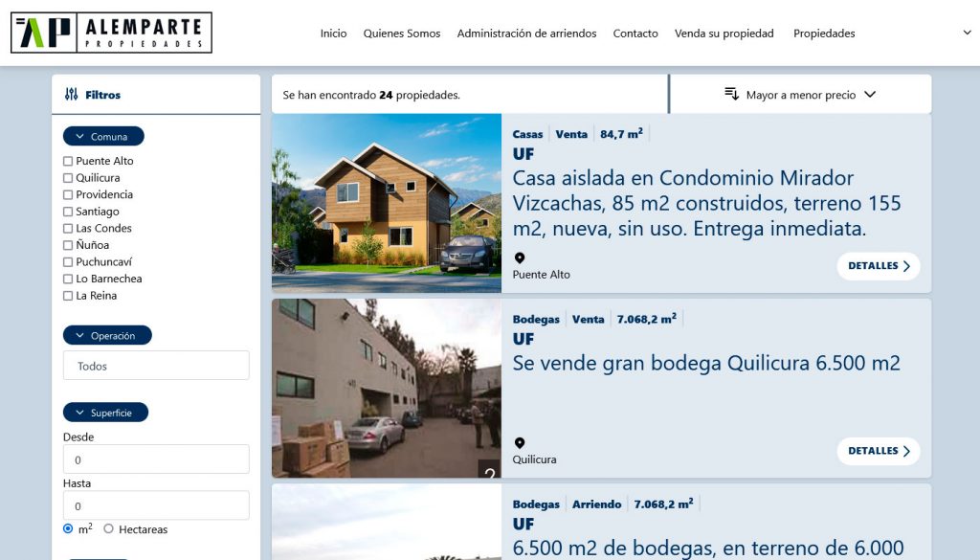Image resolution: width=980 pixels, height=560 pixels.
Task: Click the Hasta surface input field
Action: click(156, 505)
